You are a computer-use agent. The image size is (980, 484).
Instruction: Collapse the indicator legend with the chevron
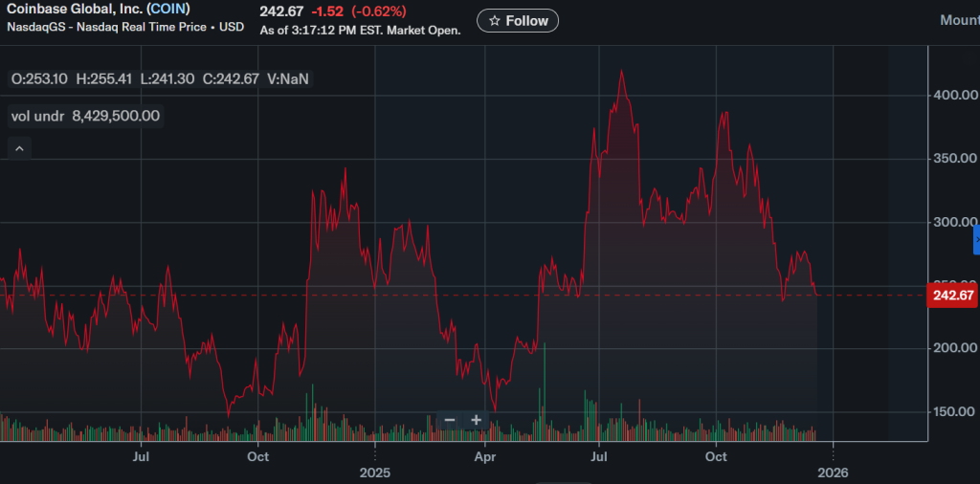coord(20,147)
